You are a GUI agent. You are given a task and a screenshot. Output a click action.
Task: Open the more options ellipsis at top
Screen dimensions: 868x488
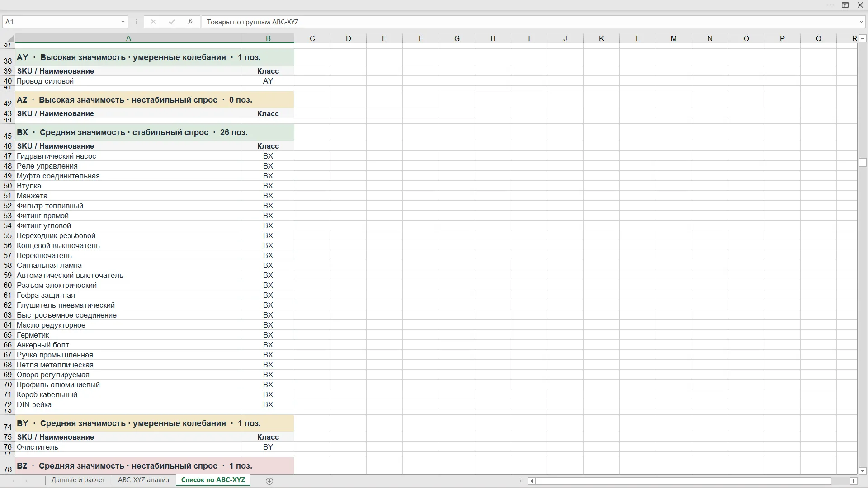point(830,5)
